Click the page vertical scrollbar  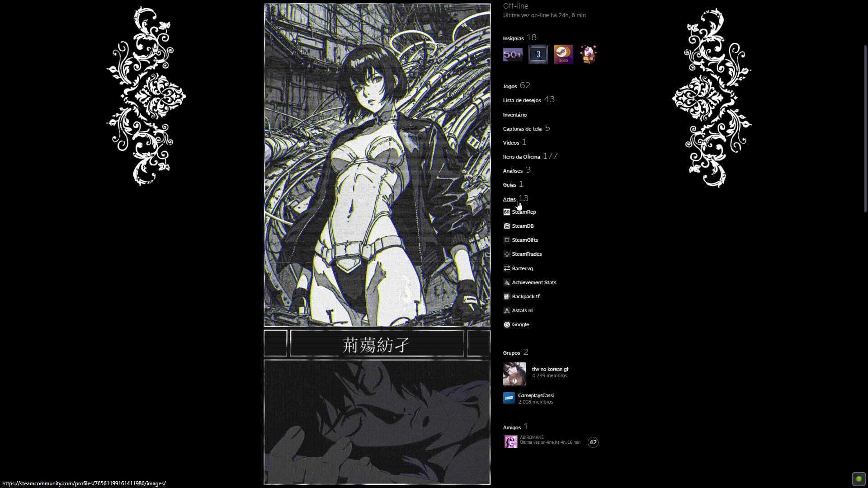pos(865,129)
